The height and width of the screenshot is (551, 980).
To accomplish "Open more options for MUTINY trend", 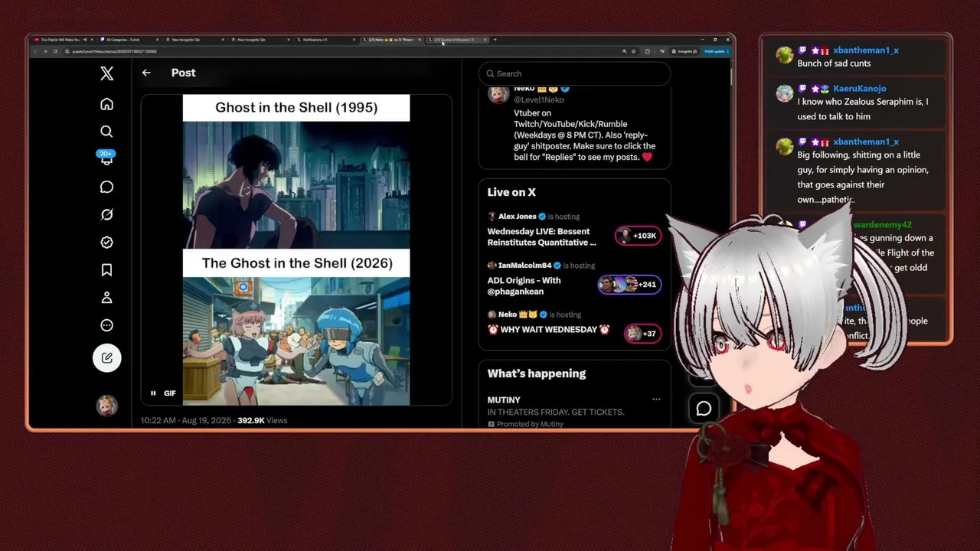I will (656, 399).
